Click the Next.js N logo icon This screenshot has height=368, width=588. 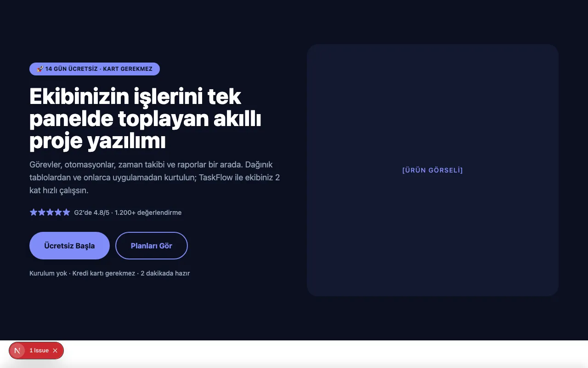[x=17, y=351]
